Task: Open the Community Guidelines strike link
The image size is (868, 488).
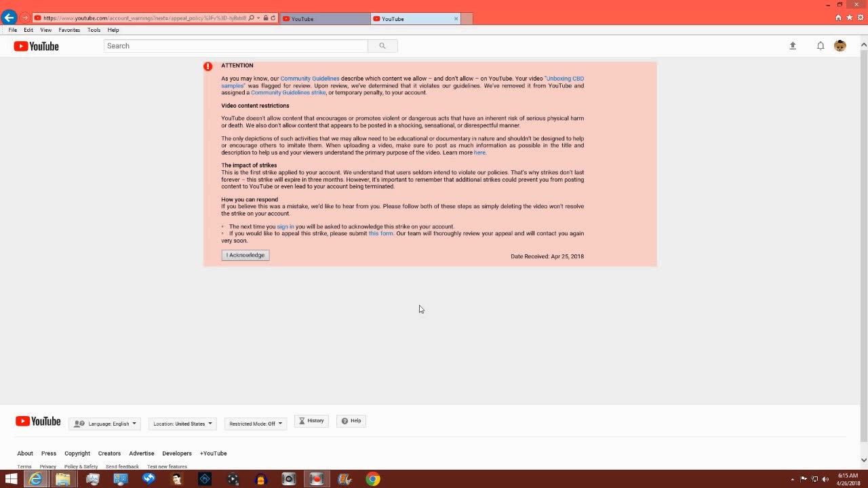Action: point(288,93)
